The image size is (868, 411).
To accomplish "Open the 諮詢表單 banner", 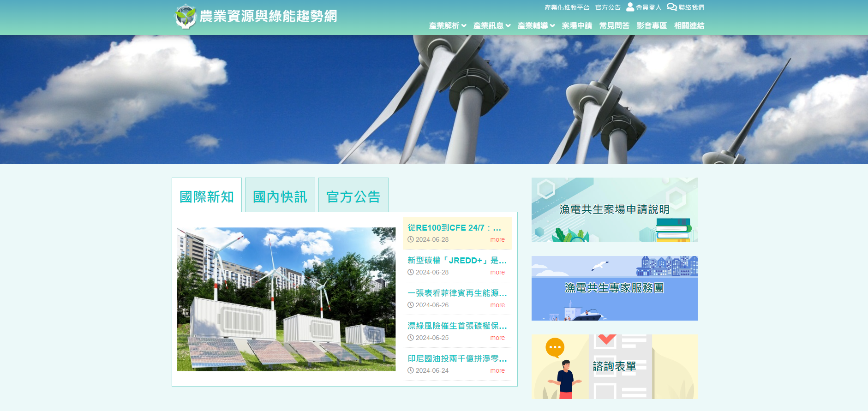I will [x=614, y=367].
